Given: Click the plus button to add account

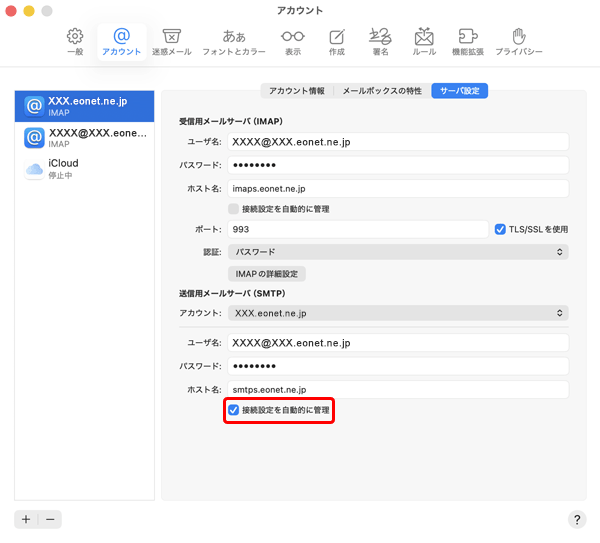Looking at the screenshot, I should (x=26, y=519).
